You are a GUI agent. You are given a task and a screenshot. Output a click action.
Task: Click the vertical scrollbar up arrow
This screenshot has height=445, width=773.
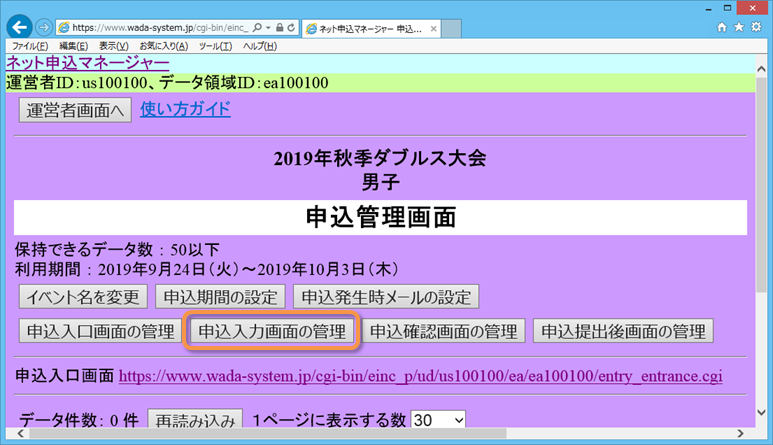click(762, 68)
